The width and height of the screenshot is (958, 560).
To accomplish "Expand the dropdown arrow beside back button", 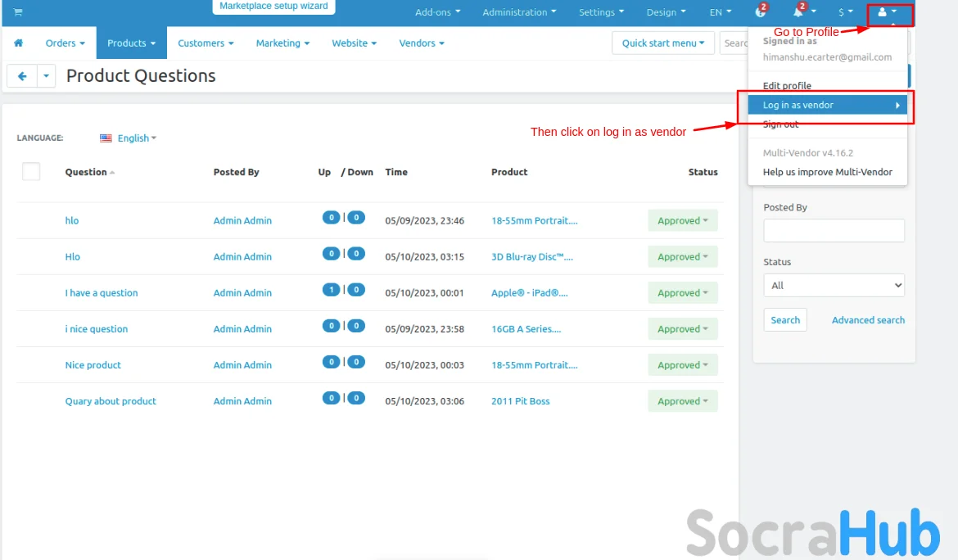I will tap(46, 76).
